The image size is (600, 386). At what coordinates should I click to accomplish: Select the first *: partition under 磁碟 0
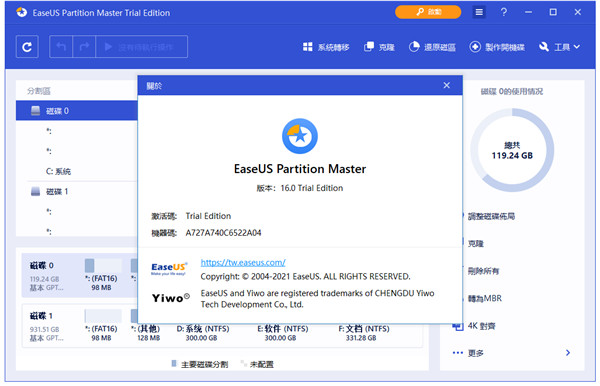point(77,131)
